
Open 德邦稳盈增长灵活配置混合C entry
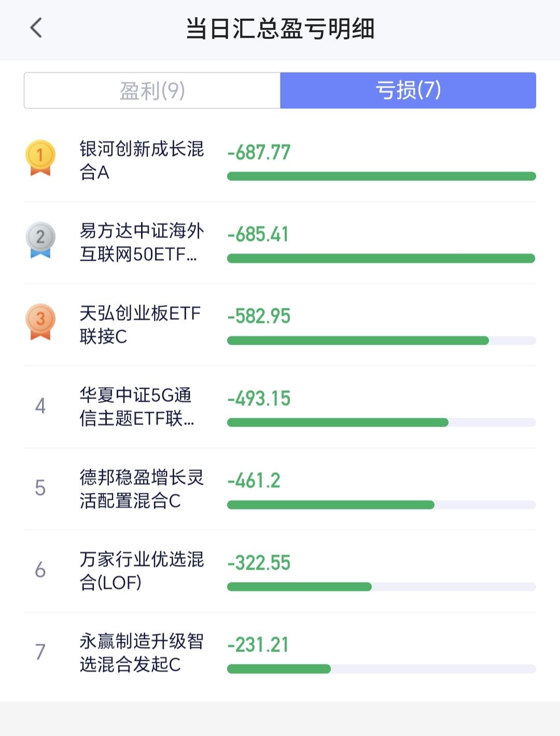click(280, 489)
